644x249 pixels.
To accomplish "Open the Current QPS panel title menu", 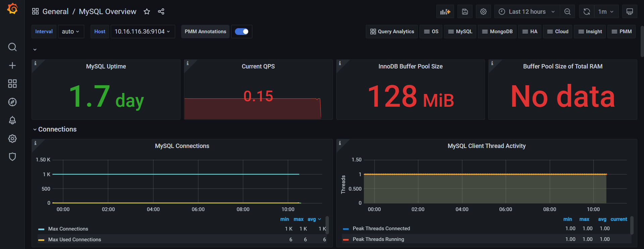I will 258,66.
